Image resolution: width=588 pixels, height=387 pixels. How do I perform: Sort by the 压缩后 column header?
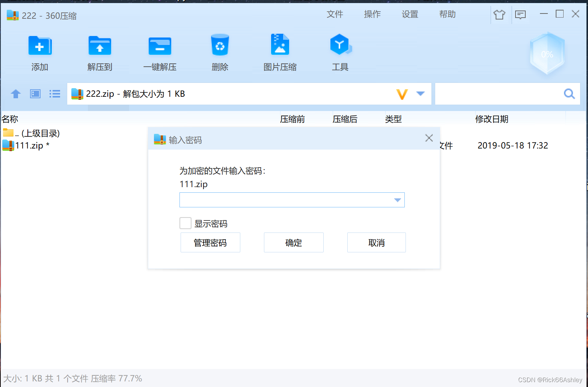[345, 119]
